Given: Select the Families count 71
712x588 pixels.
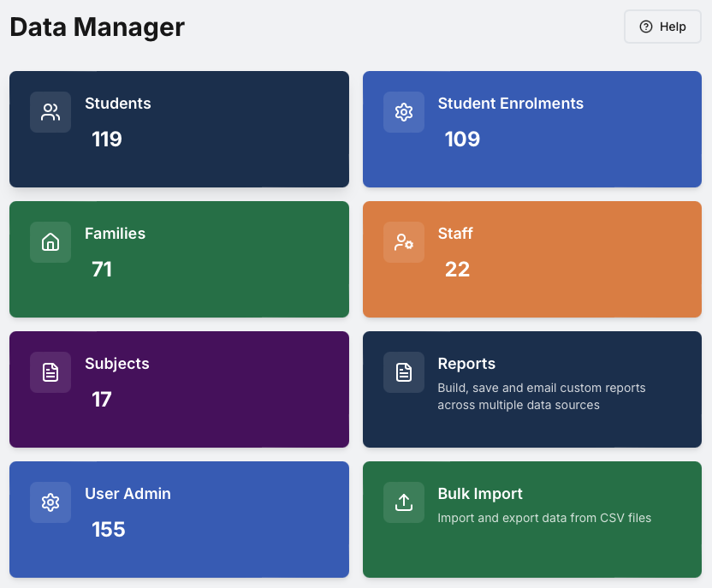Looking at the screenshot, I should (x=102, y=270).
